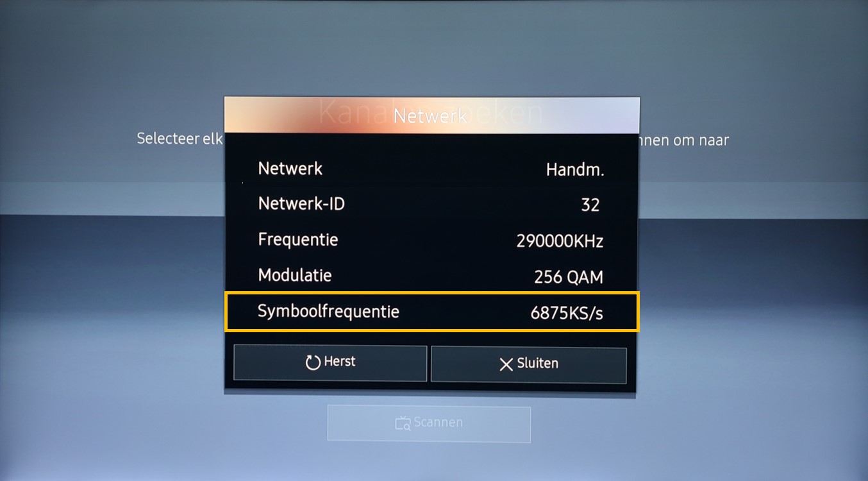Select the Frequentie row label
Viewport: 868px width, 481px height.
point(298,240)
